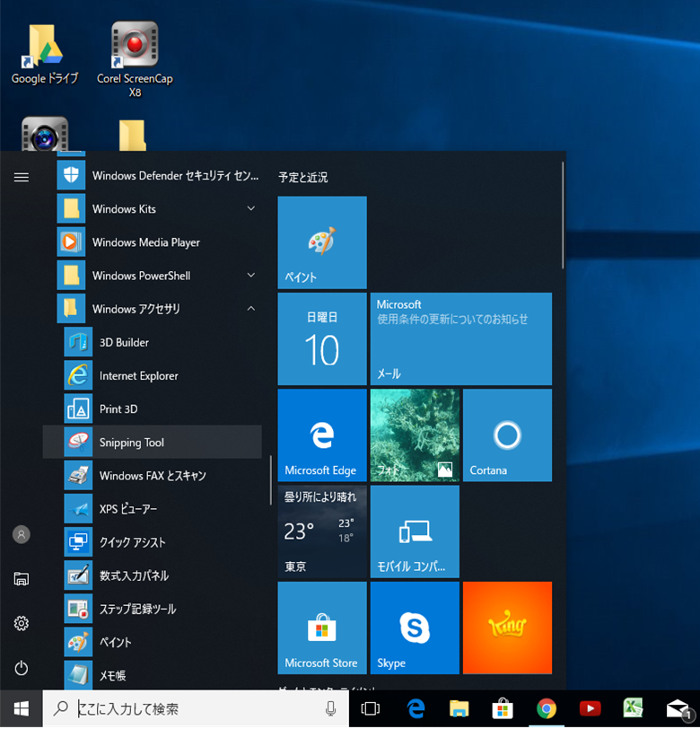700x729 pixels.
Task: Click the Power button in Start sidebar
Action: [22, 668]
